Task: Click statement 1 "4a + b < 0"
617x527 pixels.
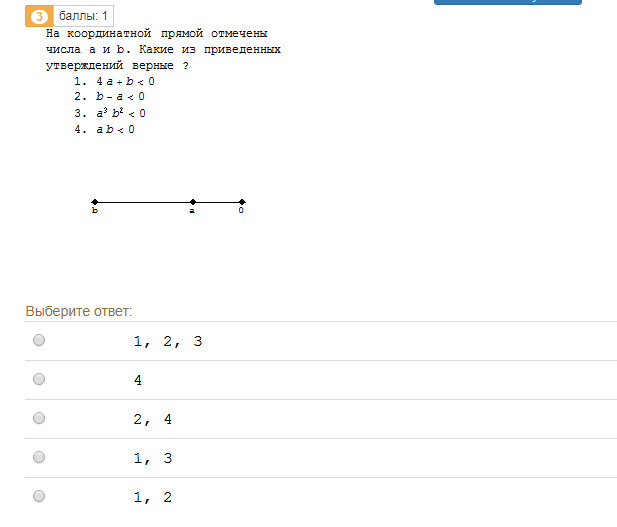Action: pos(125,81)
